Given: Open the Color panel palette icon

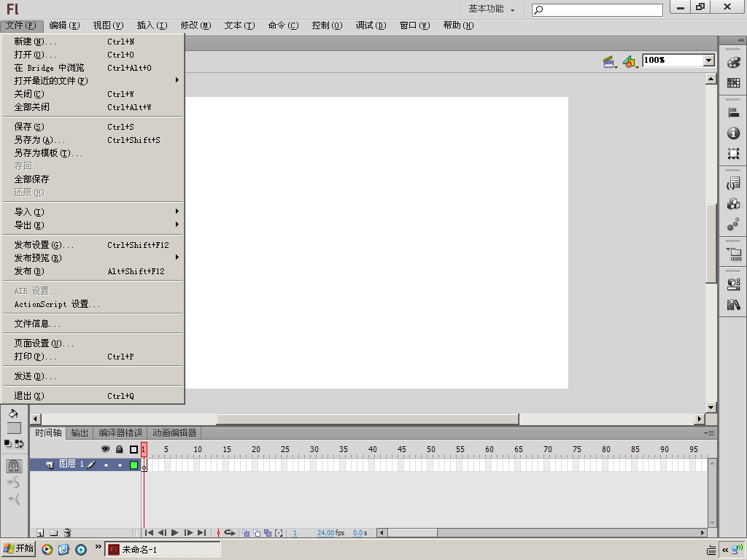Looking at the screenshot, I should 734,63.
